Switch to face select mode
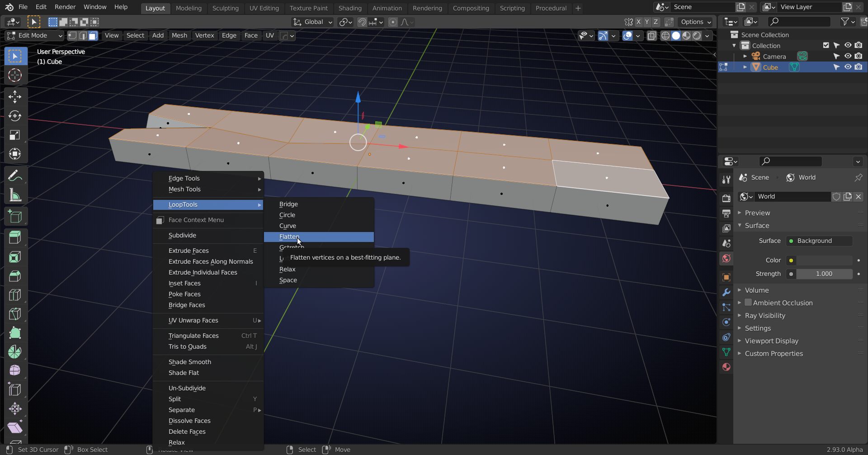This screenshot has height=455, width=868. tap(93, 36)
